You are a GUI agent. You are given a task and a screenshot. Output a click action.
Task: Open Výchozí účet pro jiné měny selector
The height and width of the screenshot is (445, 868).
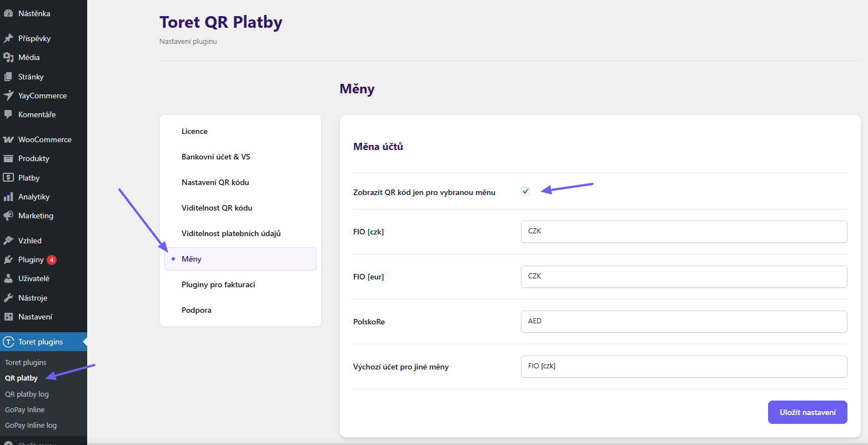tap(683, 367)
